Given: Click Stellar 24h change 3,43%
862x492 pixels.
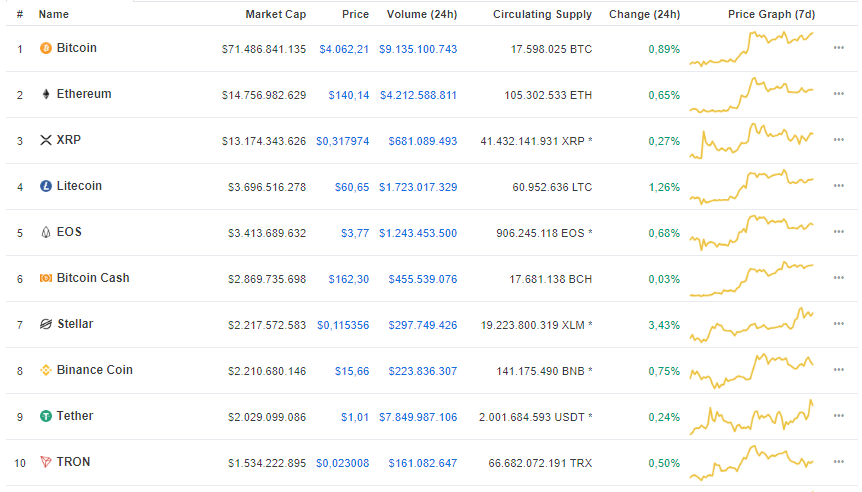Looking at the screenshot, I should (664, 325).
